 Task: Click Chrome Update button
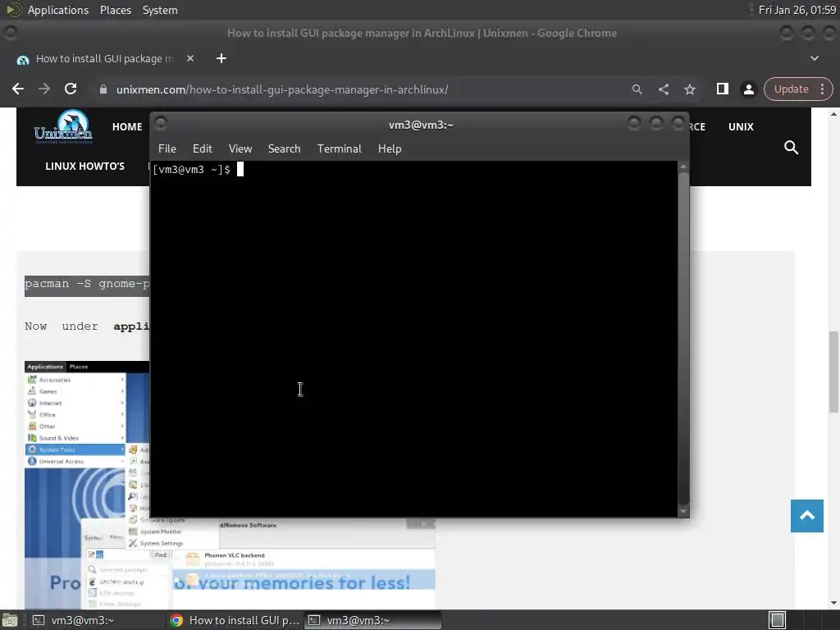pyautogui.click(x=792, y=89)
